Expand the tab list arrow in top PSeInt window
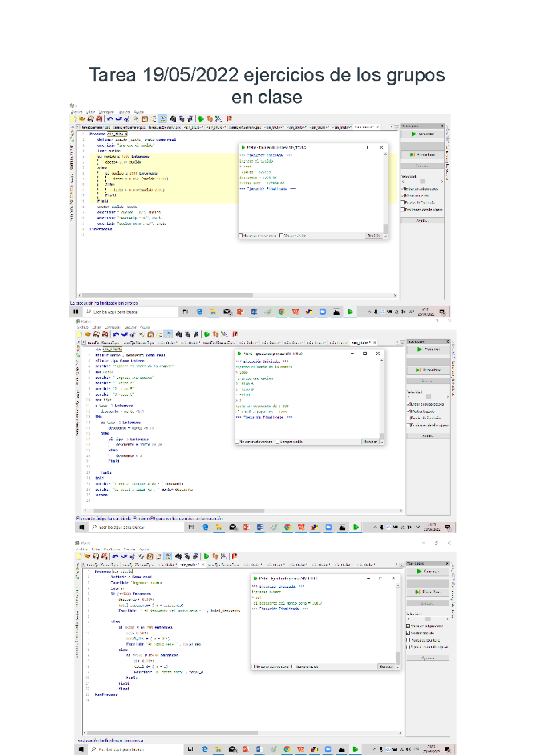Viewport: 534px width, 756px height. click(392, 127)
